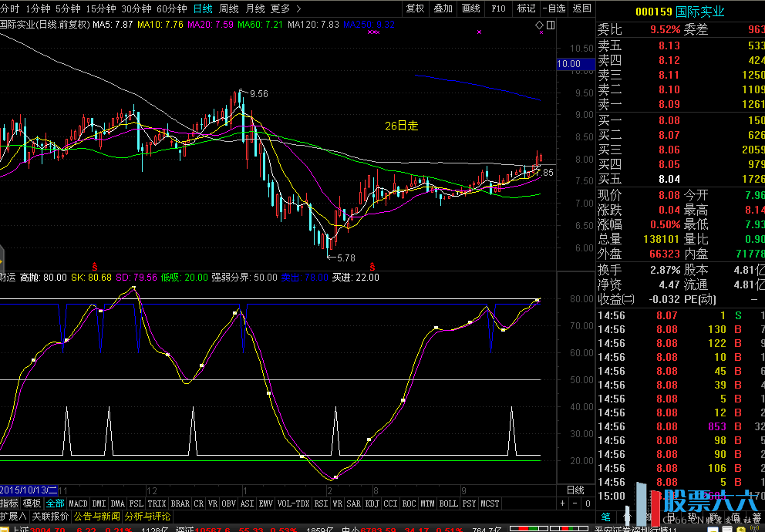This screenshot has height=532, width=765.
Task: Click the blue 10.00 price axis label
Action: pos(569,64)
